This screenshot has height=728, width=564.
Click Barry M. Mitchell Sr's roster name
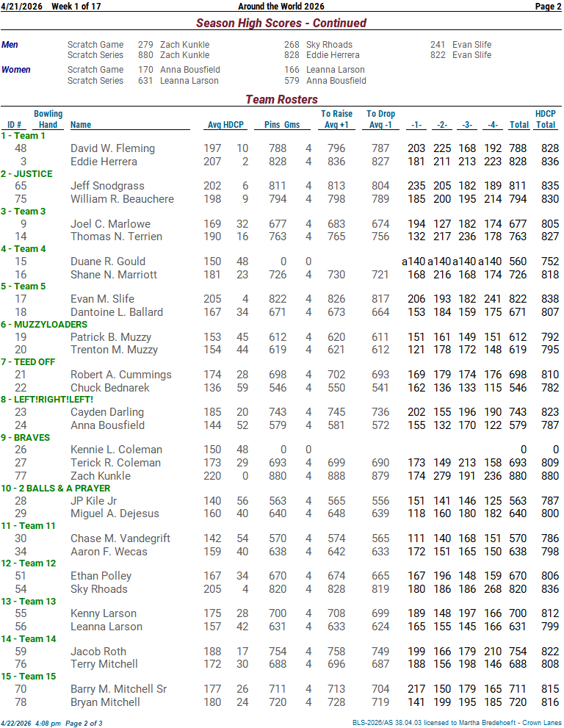[x=118, y=689]
